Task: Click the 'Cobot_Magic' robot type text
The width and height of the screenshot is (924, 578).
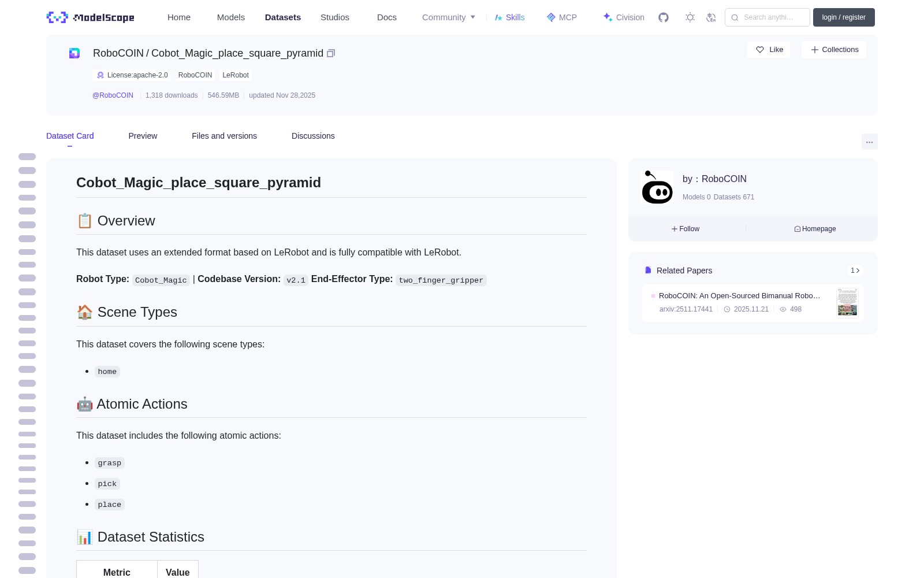Action: pyautogui.click(x=161, y=280)
